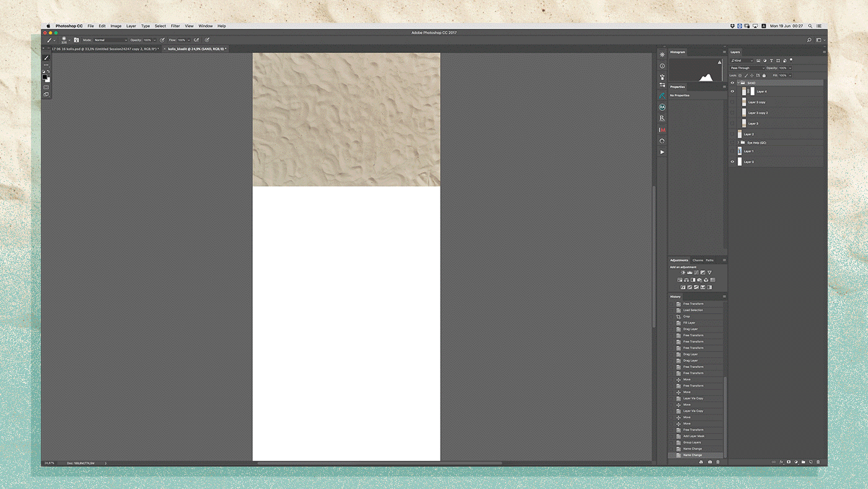This screenshot has width=868, height=489.
Task: Filter layers by smart object icon
Action: [785, 61]
